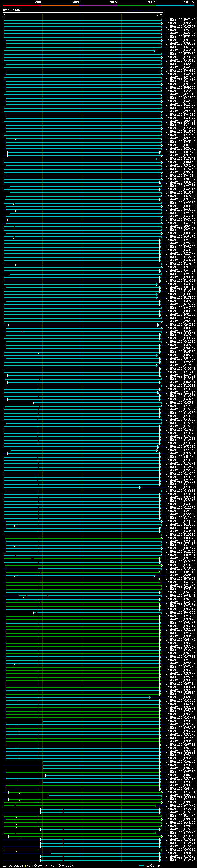Select label UniRef100_C1JZ18
The height and width of the screenshot is (868, 197).
coord(180,372)
